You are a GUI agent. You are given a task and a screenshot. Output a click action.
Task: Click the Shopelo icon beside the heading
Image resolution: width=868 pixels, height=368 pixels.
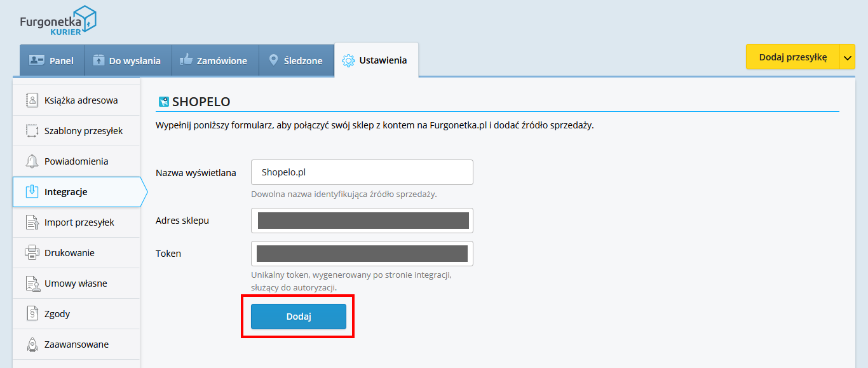click(163, 102)
